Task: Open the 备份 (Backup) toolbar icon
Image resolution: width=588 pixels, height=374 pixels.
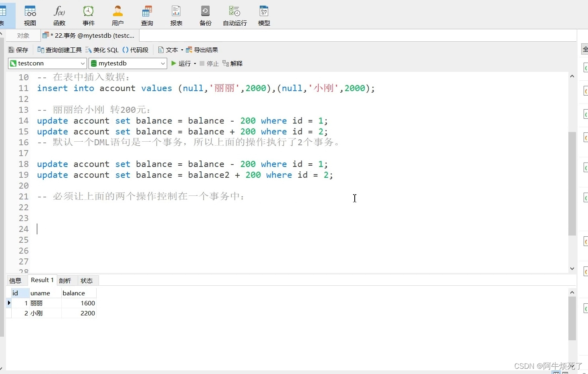Action: click(206, 15)
